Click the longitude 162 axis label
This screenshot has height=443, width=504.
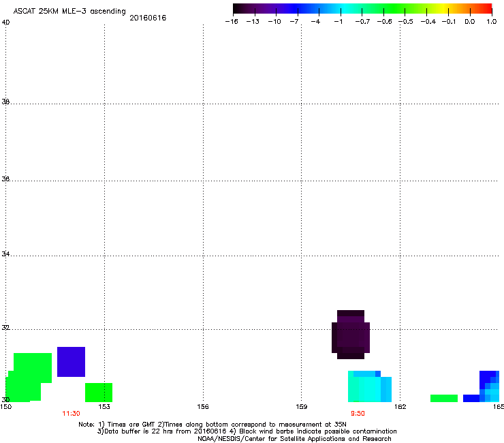400,407
